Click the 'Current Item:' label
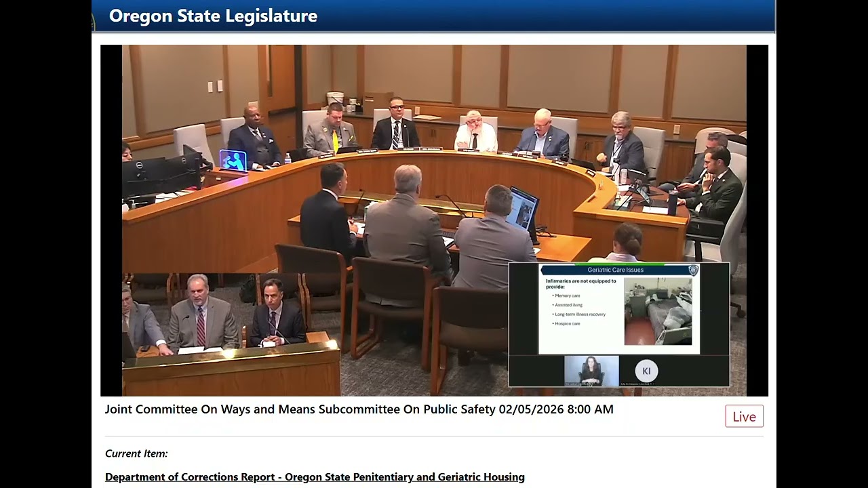 coord(136,453)
